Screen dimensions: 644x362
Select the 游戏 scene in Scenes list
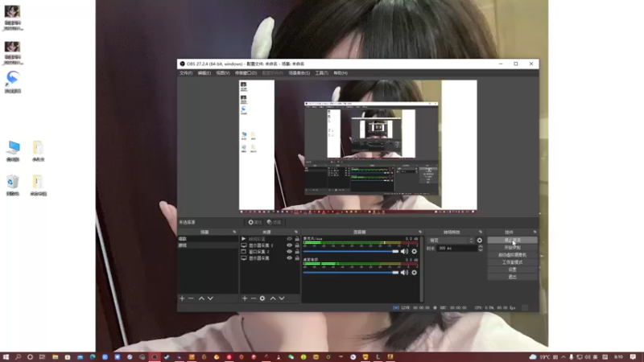coord(208,245)
